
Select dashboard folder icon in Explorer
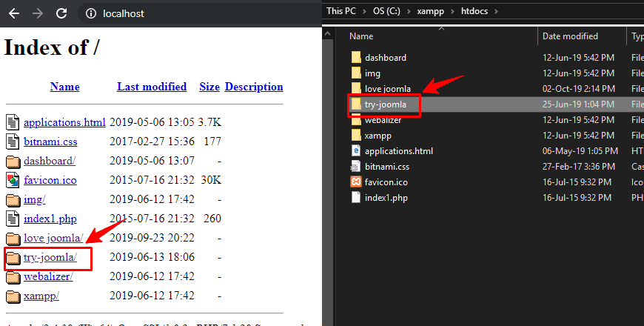coord(356,58)
